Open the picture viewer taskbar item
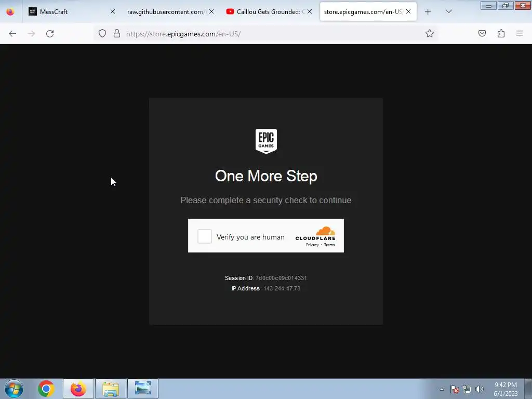 tap(143, 389)
